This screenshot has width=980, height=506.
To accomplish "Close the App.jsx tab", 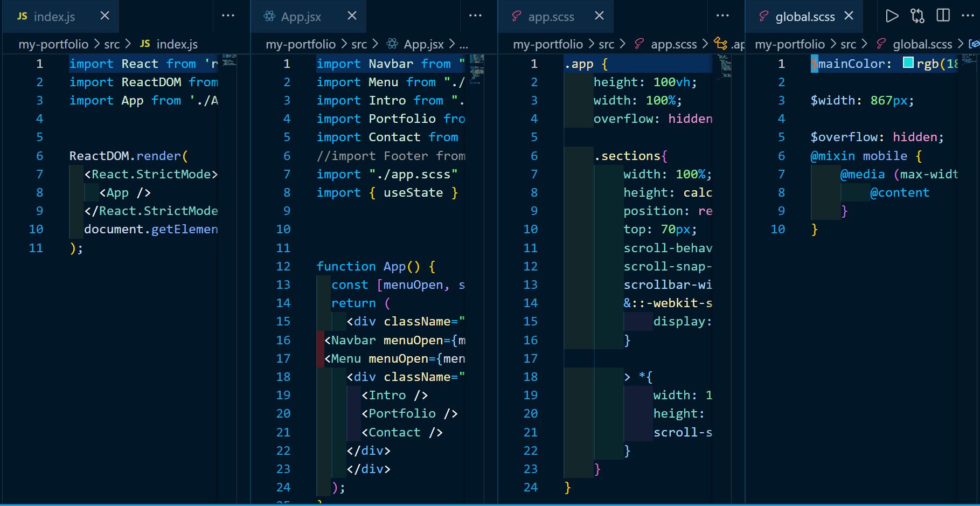I will click(352, 16).
